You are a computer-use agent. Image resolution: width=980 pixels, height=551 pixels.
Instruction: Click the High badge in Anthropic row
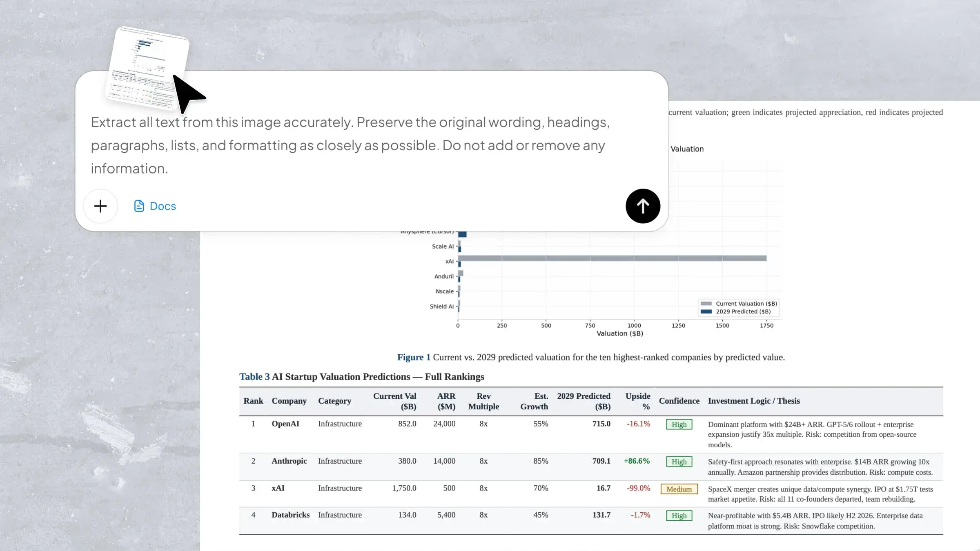click(679, 462)
